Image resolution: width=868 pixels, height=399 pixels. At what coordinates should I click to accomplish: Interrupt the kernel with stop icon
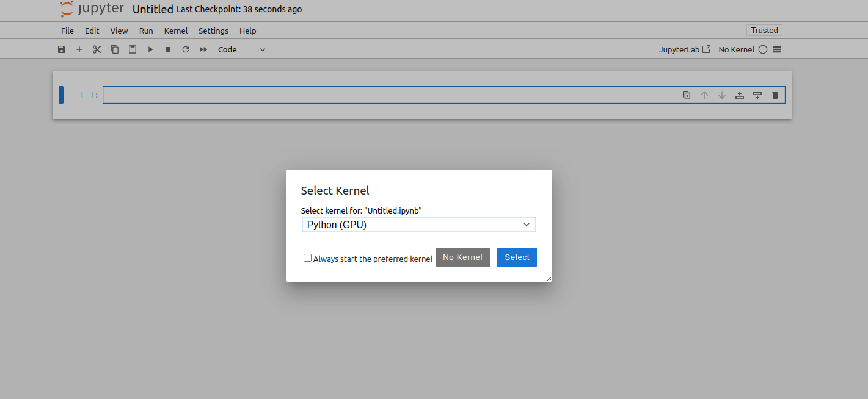[168, 49]
